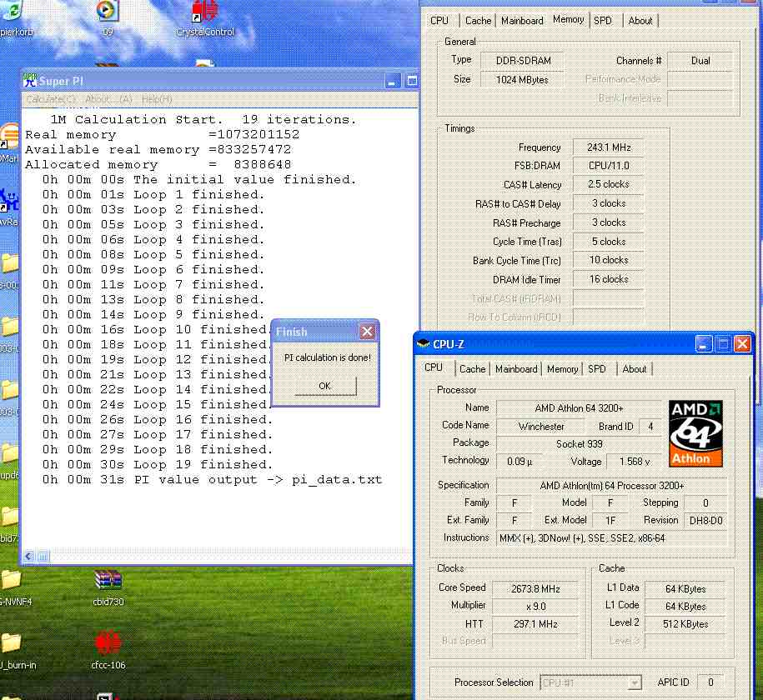
Task: Open the About menu in Super PI
Action: tap(108, 99)
